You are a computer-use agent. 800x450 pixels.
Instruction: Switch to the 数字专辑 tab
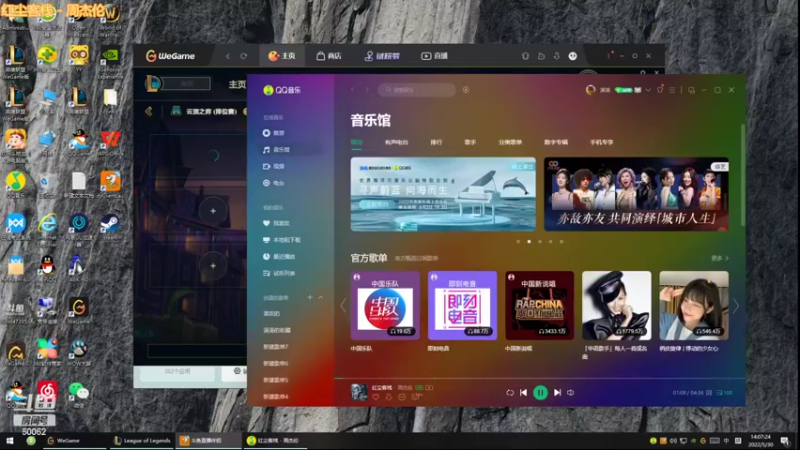(556, 142)
